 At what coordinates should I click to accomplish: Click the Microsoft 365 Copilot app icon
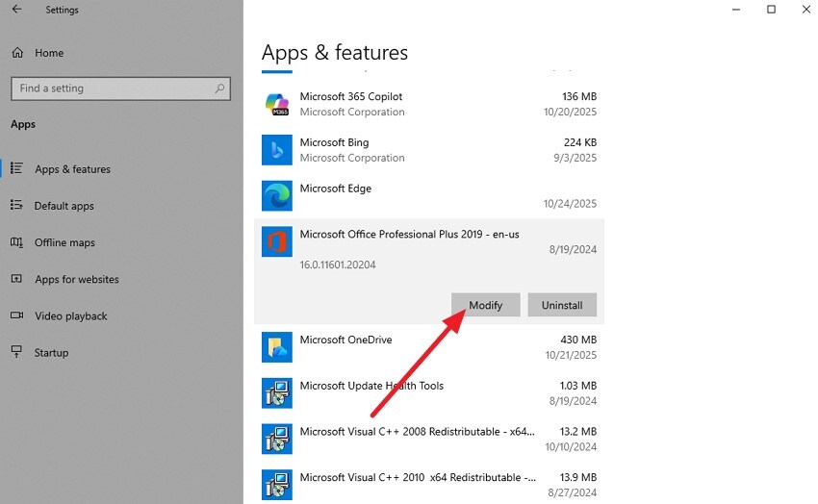click(277, 104)
